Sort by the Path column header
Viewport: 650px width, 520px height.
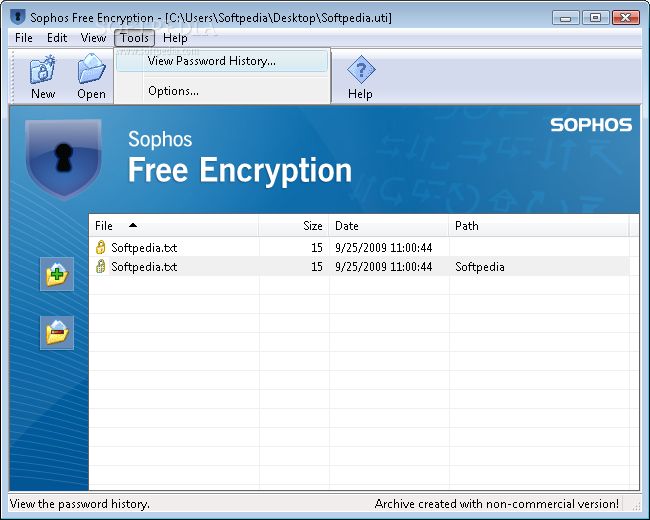538,226
